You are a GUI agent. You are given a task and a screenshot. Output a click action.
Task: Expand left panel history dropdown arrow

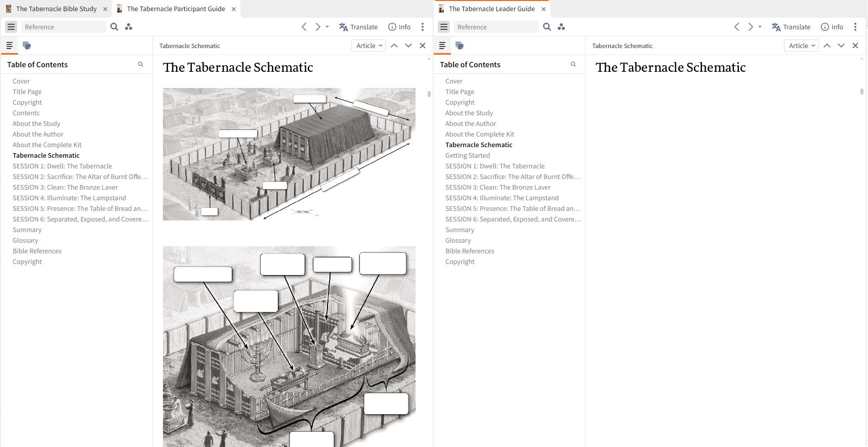(x=327, y=27)
